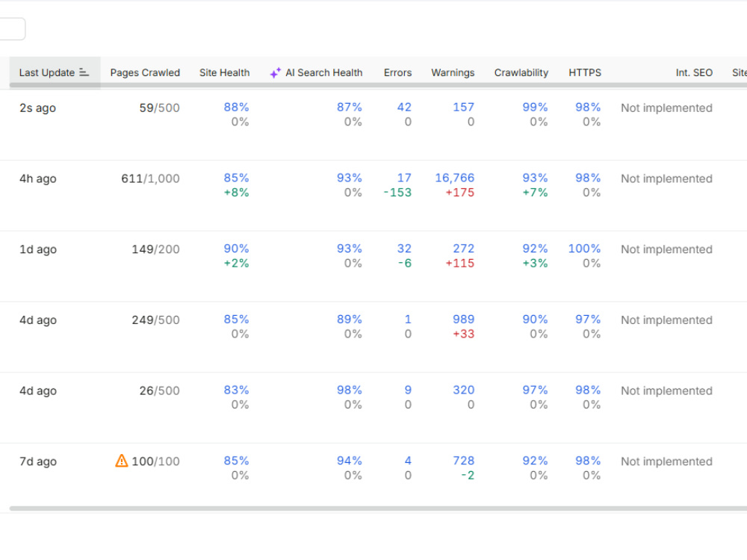The width and height of the screenshot is (747, 560).
Task: Open the 100% HTTPS link
Action: tap(585, 249)
